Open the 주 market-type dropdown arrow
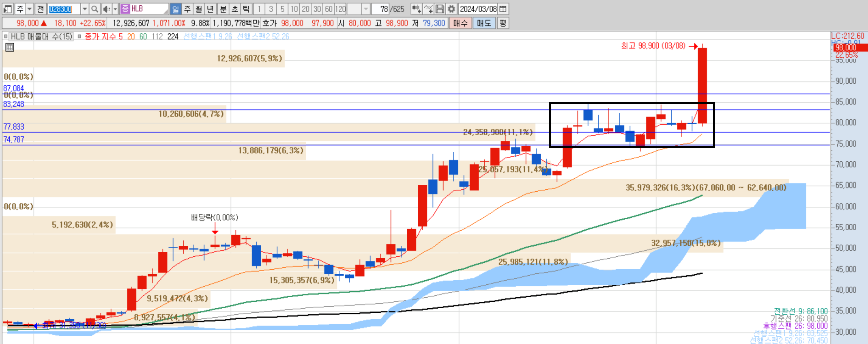 click(29, 9)
